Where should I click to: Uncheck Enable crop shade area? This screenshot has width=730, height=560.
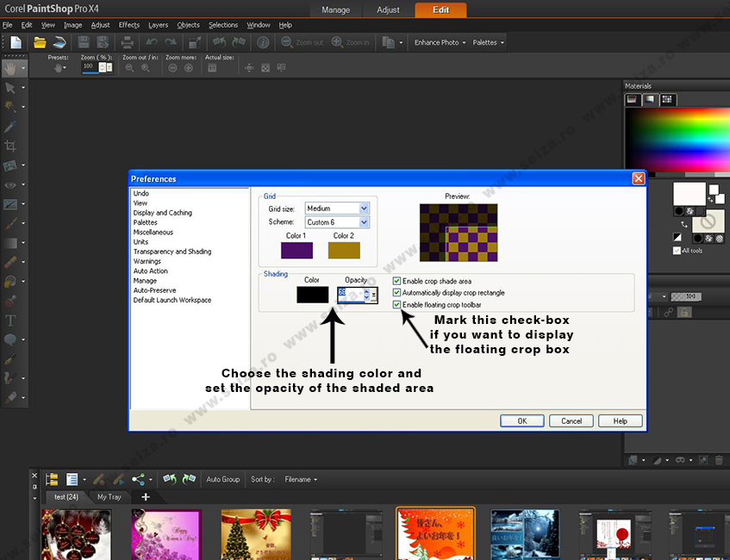[x=396, y=281]
